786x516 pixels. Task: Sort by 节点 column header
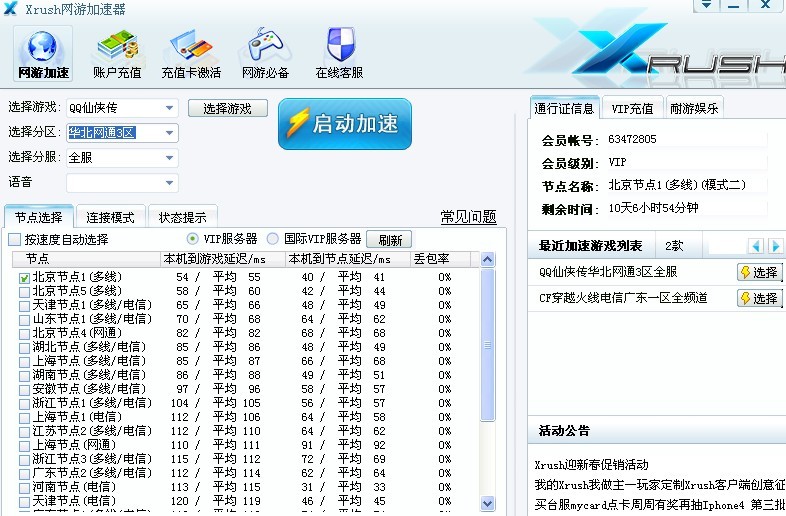(x=86, y=259)
